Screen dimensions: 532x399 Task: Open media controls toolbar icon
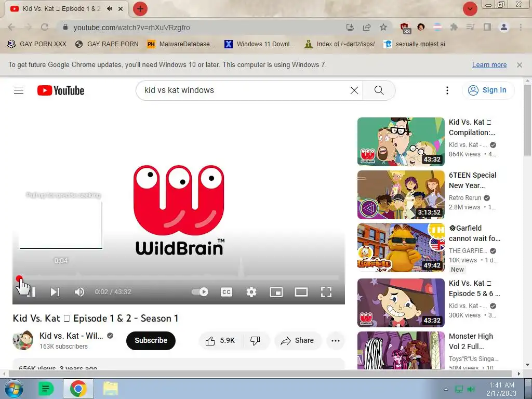pyautogui.click(x=470, y=27)
